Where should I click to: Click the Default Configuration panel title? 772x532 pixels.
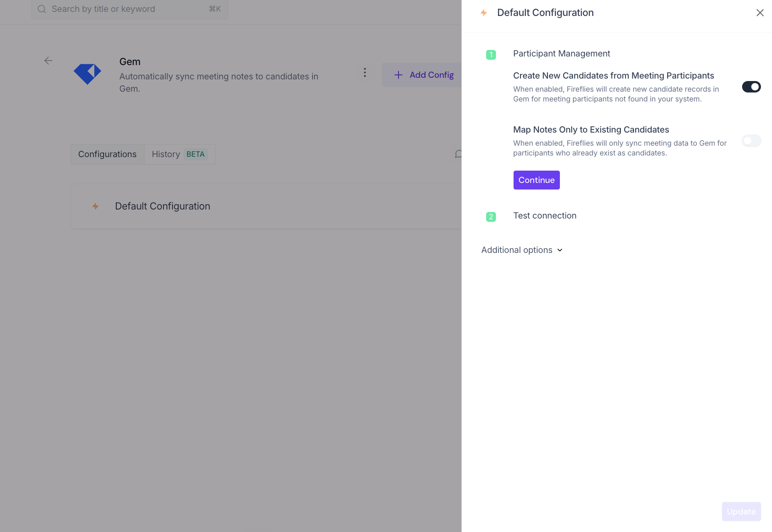click(545, 13)
